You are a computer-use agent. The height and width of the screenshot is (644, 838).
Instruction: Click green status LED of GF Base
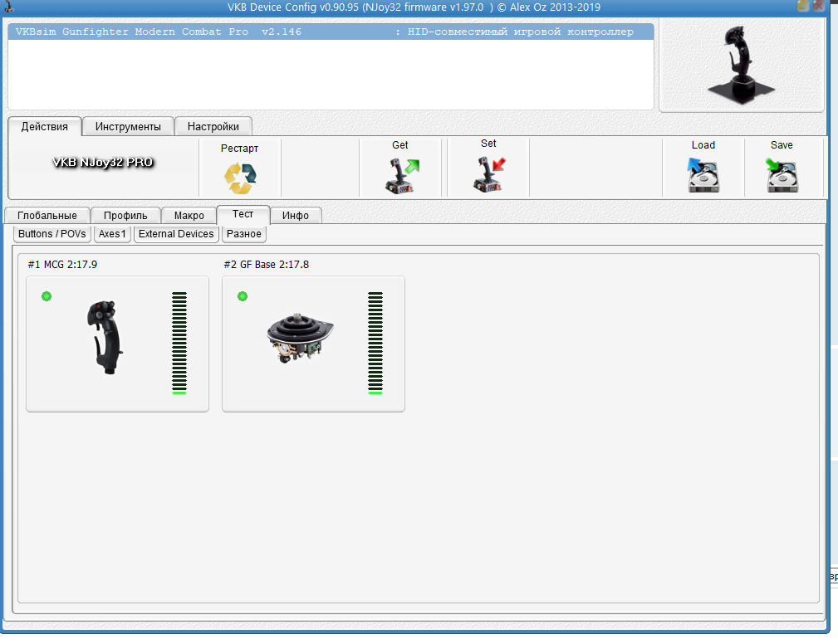[x=243, y=296]
